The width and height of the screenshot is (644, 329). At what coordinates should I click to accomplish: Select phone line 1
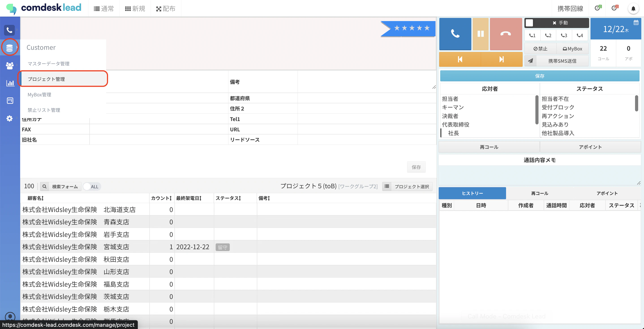pyautogui.click(x=532, y=36)
